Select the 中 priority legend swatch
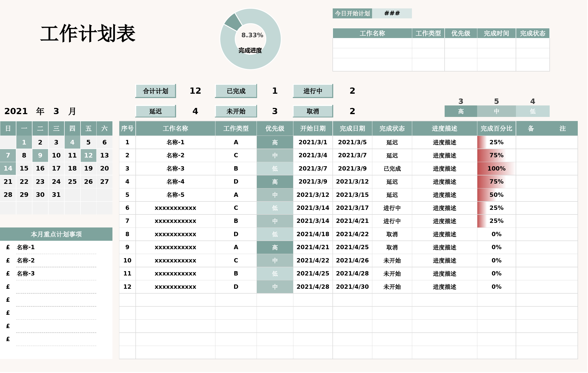 pos(496,111)
